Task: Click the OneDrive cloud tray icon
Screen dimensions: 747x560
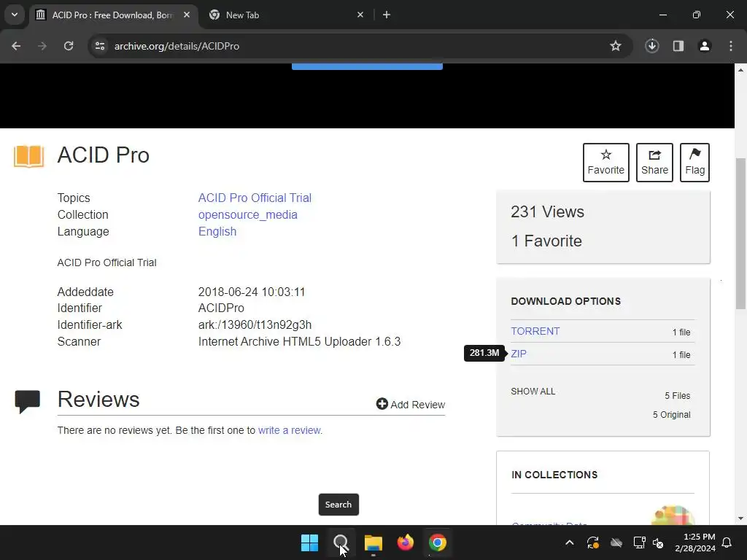Action: 616,542
